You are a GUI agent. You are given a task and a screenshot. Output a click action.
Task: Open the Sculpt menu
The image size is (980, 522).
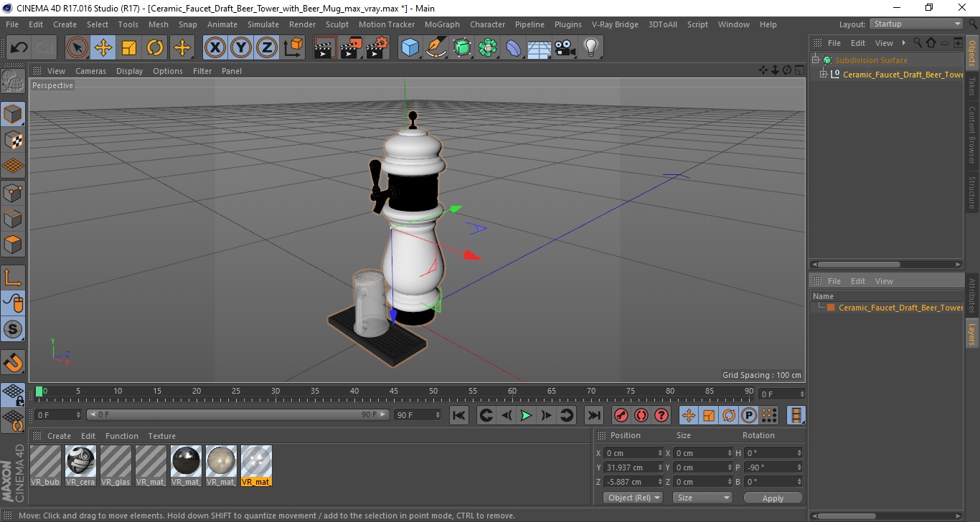[x=337, y=24]
